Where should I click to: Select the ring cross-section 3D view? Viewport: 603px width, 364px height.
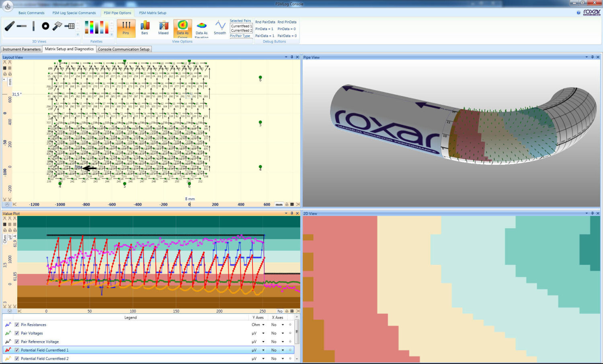coord(45,26)
